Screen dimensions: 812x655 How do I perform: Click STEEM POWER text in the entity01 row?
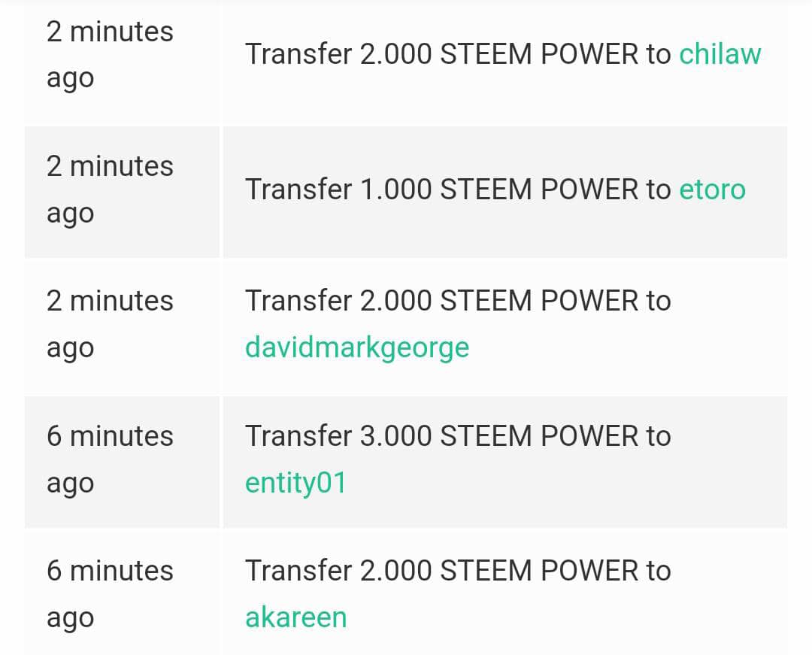point(538,436)
